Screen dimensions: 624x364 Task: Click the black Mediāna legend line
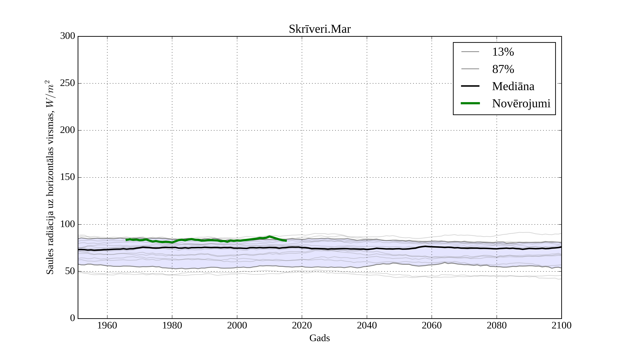click(x=470, y=86)
